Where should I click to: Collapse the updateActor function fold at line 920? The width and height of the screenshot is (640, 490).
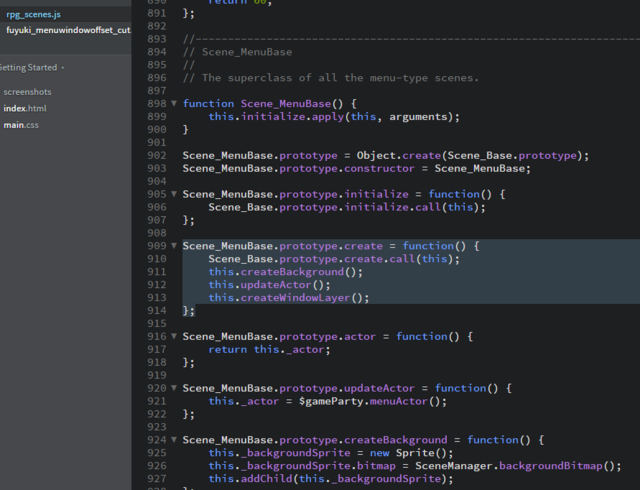coord(174,388)
